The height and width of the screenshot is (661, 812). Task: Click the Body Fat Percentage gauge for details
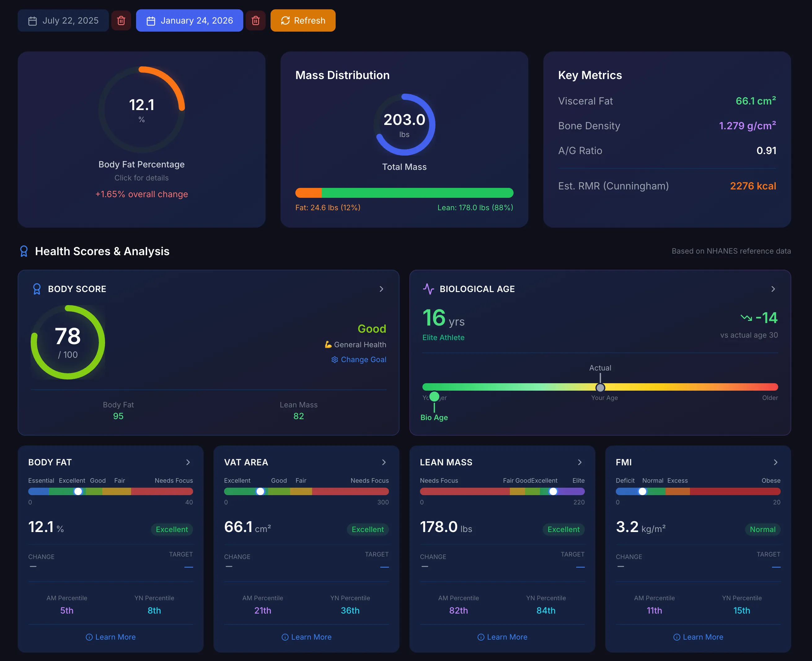pyautogui.click(x=142, y=110)
